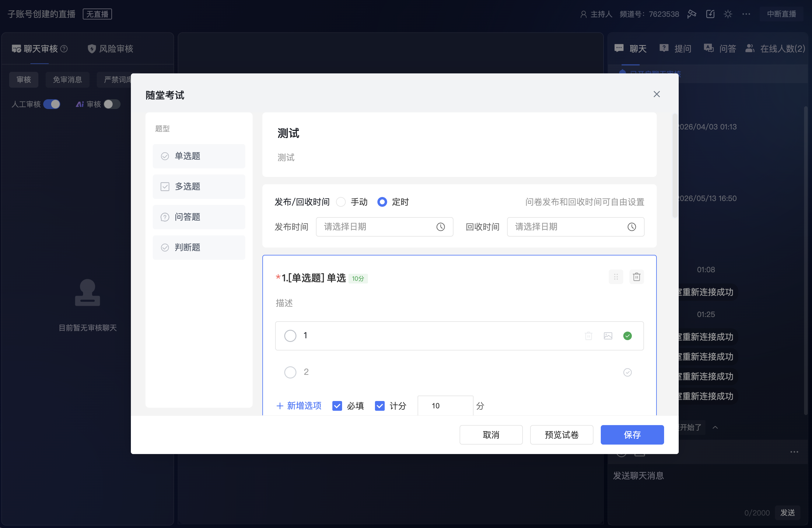Click the 发送 button in chat

tap(787, 512)
